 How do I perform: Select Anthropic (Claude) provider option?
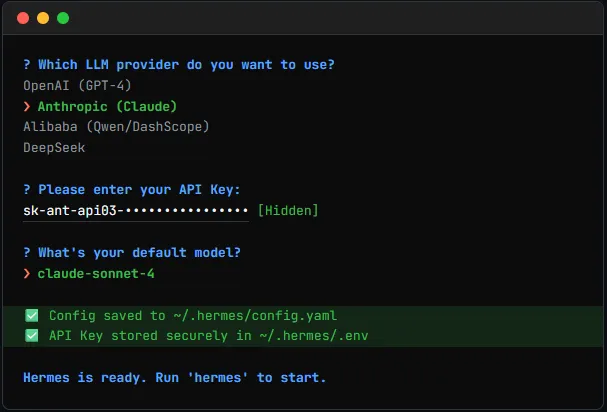click(103, 106)
